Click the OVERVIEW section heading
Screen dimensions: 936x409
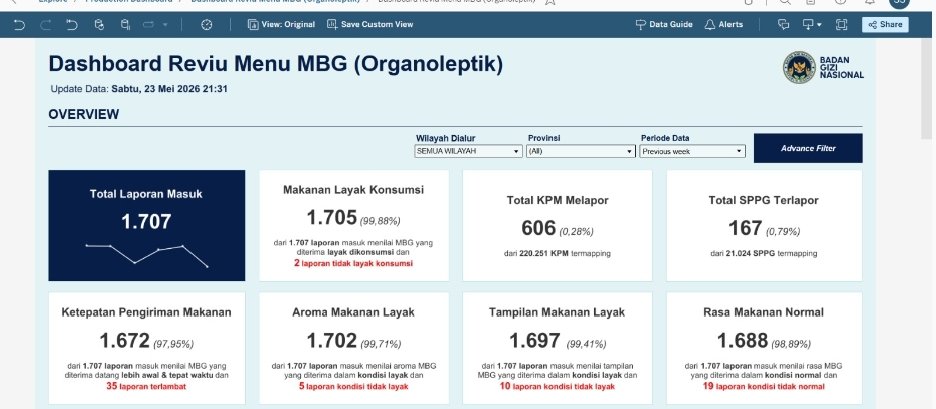84,114
